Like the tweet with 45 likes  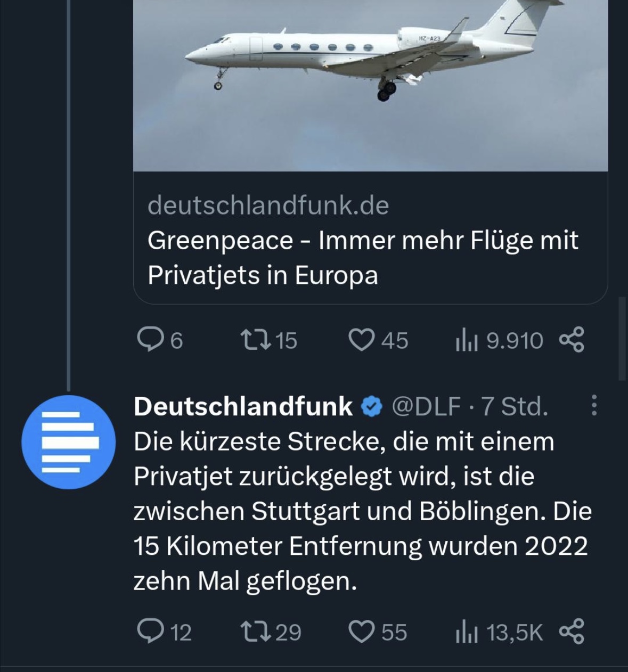click(x=361, y=340)
